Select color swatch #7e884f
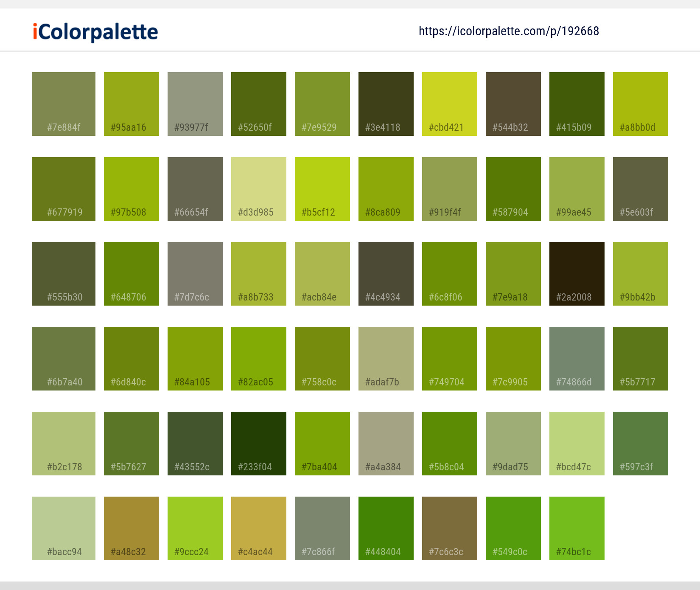This screenshot has height=590, width=700. [64, 104]
